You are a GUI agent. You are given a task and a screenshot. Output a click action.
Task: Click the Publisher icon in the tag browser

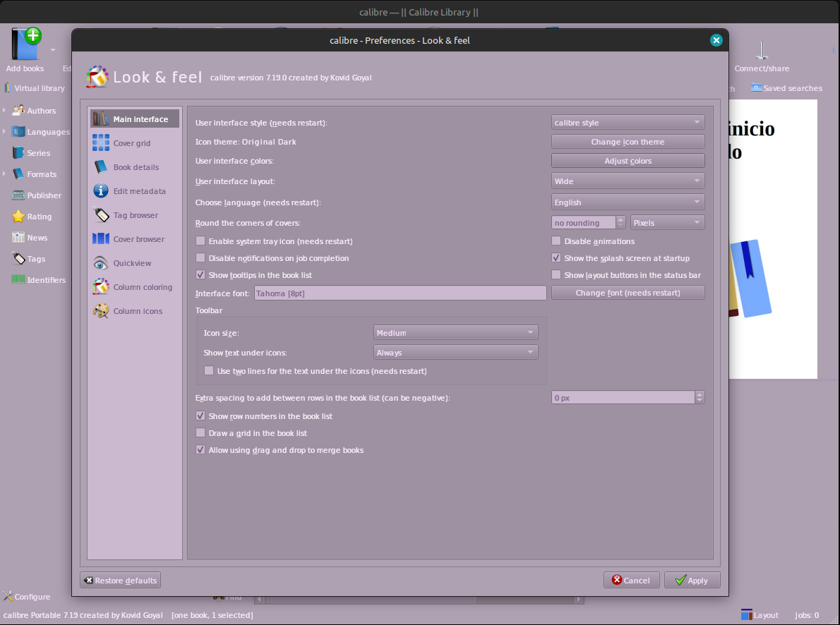pos(18,195)
